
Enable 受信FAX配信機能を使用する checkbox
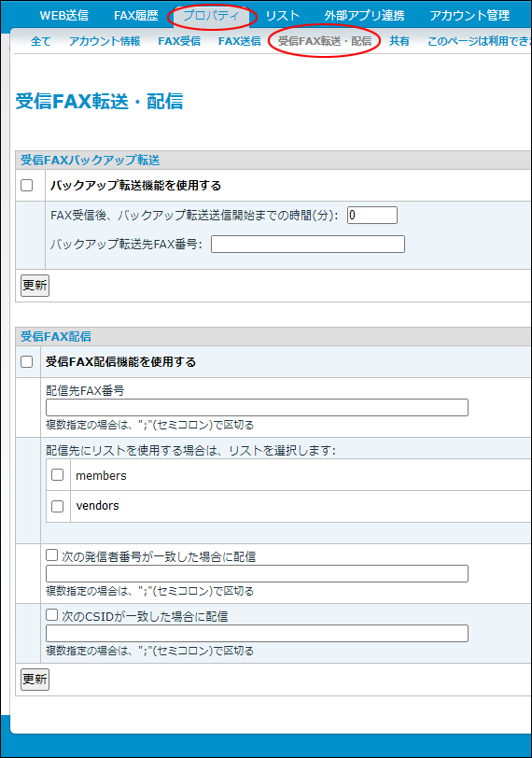pos(26,361)
